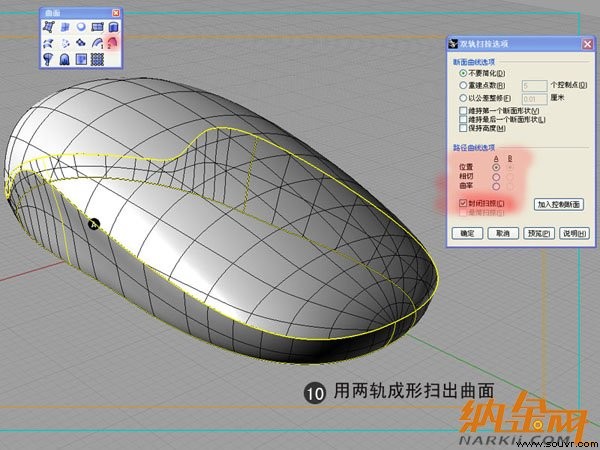Click the control point count field showing 5
600x450 pixels.
[x=534, y=86]
